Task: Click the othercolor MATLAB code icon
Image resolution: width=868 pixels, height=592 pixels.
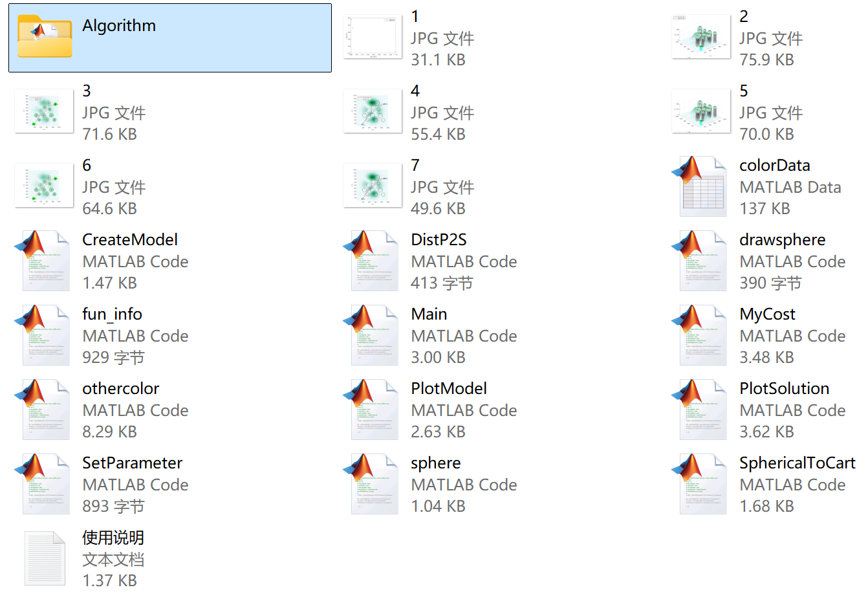Action: 45,410
